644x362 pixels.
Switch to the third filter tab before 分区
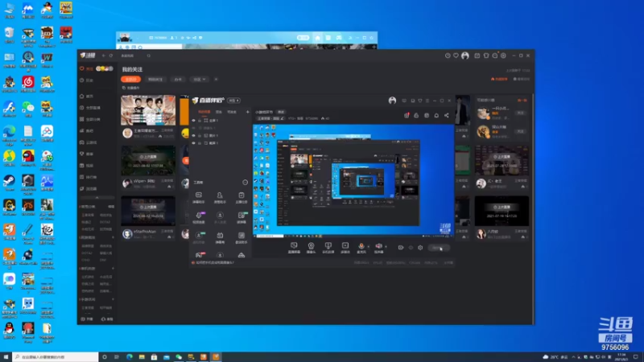tap(178, 79)
